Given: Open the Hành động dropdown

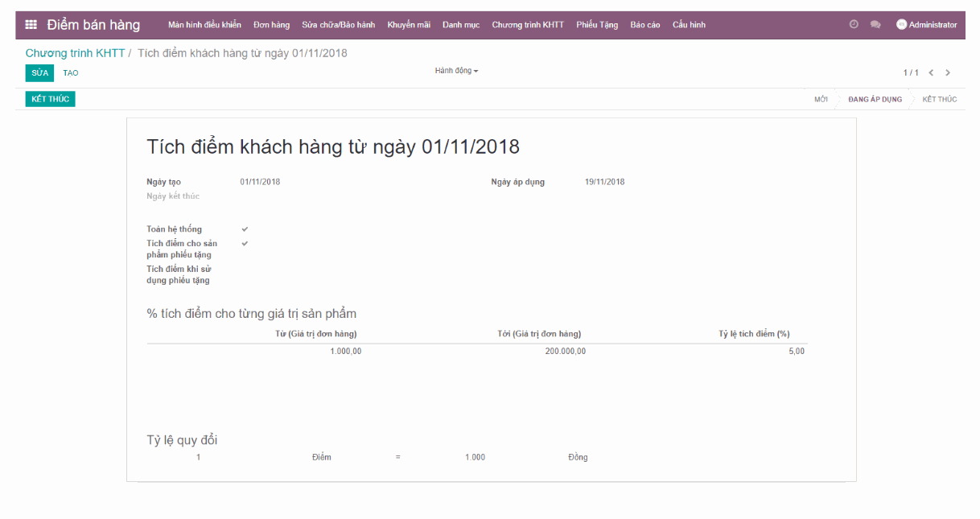Looking at the screenshot, I should 456,71.
